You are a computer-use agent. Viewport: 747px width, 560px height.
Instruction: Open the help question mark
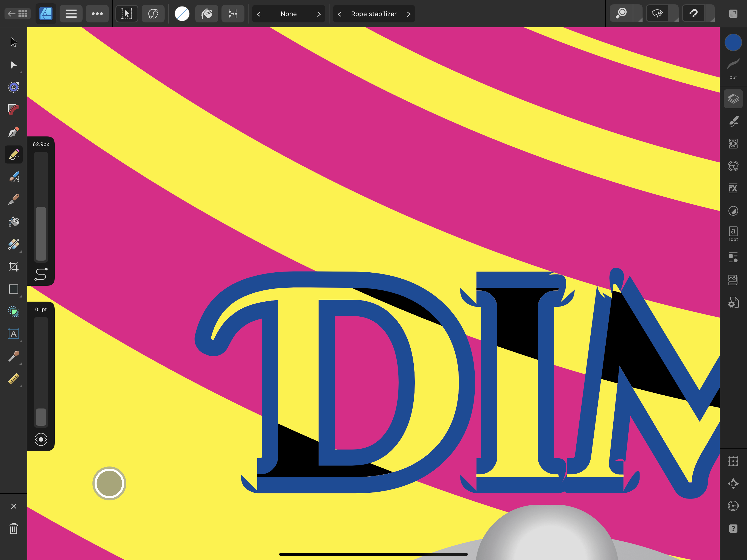coord(733,529)
